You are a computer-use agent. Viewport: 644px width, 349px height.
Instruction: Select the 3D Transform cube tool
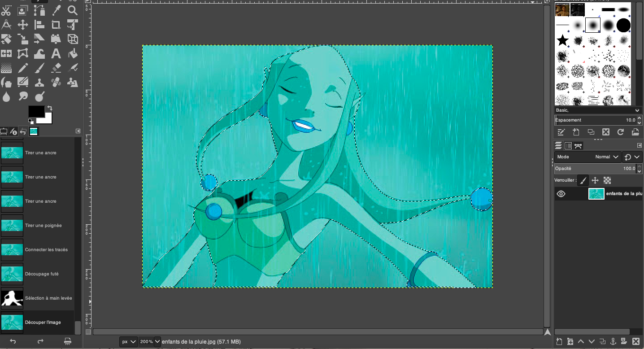coord(72,39)
